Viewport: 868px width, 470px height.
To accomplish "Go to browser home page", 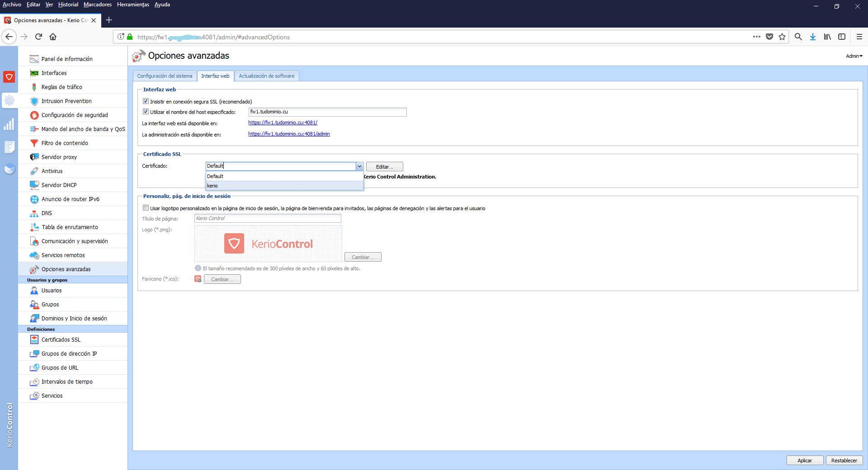I will click(x=53, y=37).
